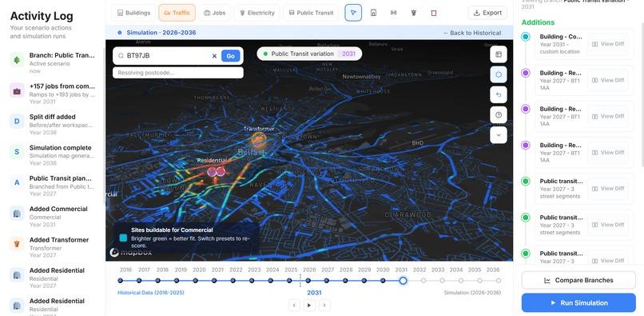Select the transit line tool icon

coord(393,13)
